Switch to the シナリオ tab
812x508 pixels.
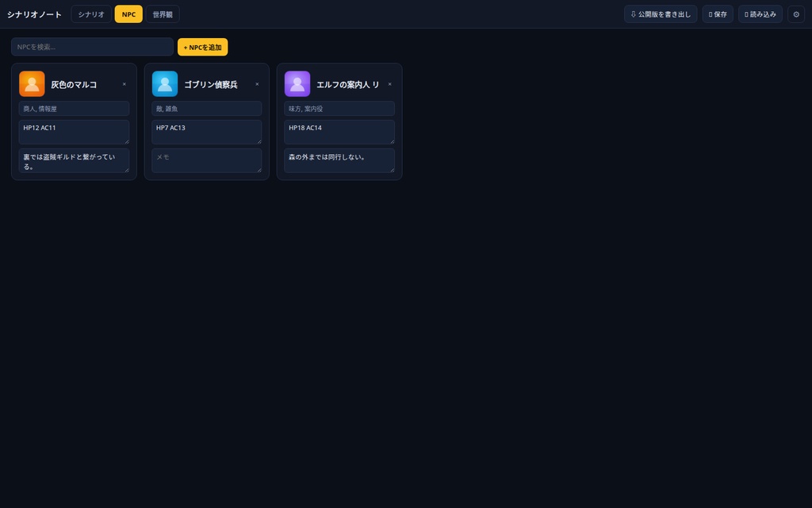click(x=91, y=14)
